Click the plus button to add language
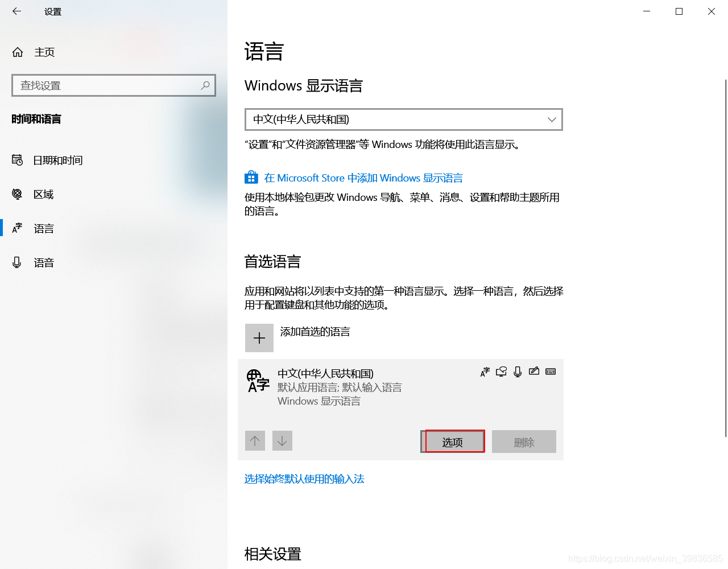The image size is (728, 569). 259,338
